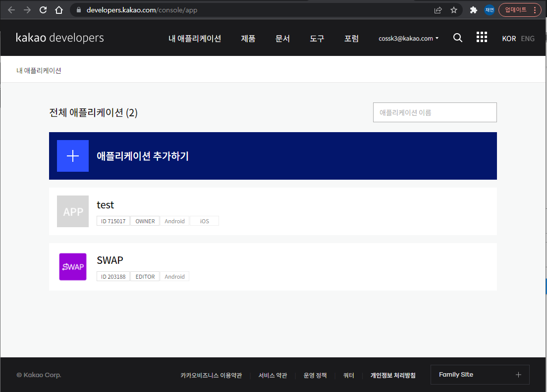
Task: Reload the page with the refresh icon
Action: [43, 10]
